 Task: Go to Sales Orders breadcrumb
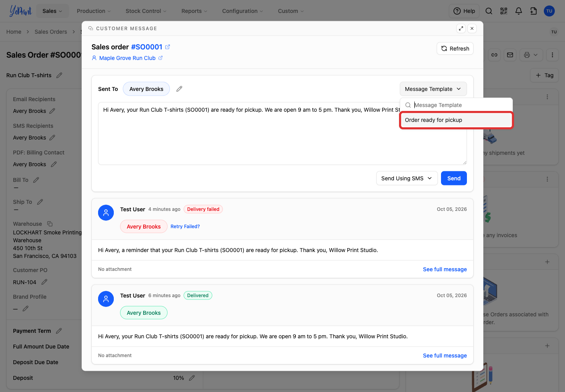pos(51,32)
